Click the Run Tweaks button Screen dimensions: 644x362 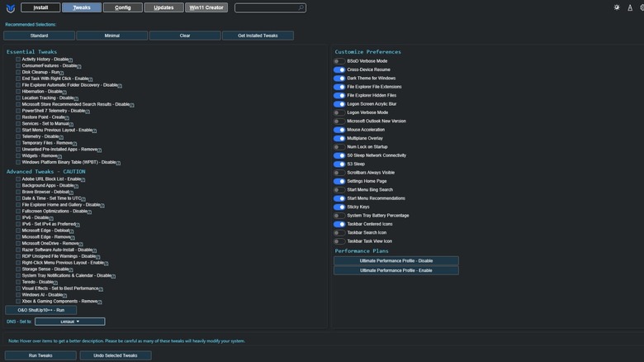pyautogui.click(x=40, y=355)
